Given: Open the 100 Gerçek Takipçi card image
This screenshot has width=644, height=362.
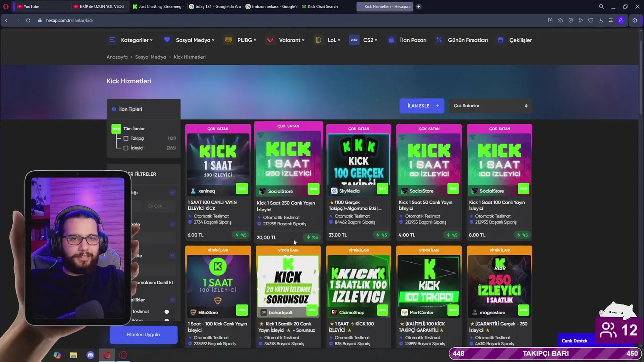Looking at the screenshot, I should click(359, 160).
